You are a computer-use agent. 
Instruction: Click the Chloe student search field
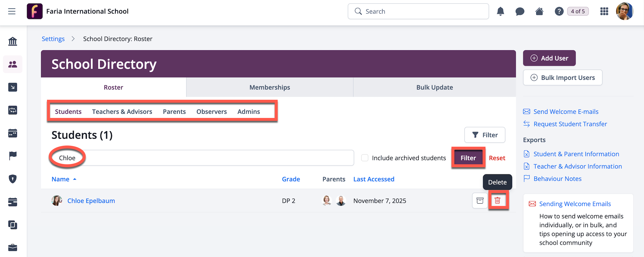205,158
